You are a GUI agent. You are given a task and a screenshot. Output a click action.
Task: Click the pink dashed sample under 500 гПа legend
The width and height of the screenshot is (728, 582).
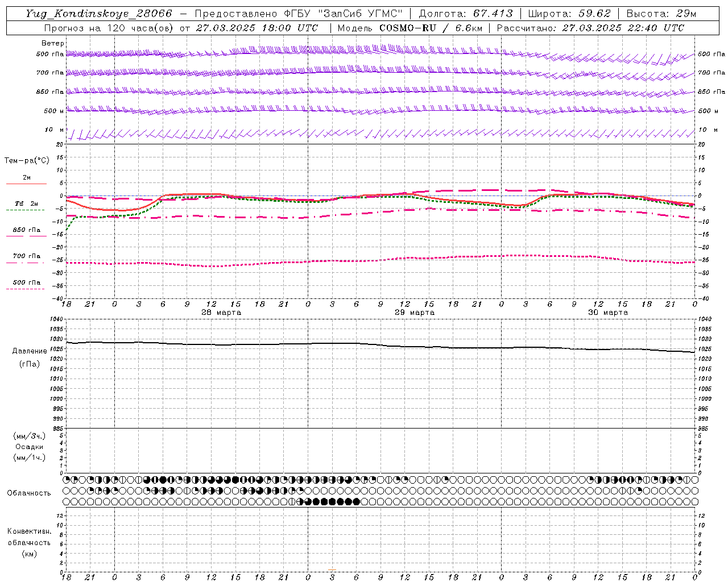25,289
